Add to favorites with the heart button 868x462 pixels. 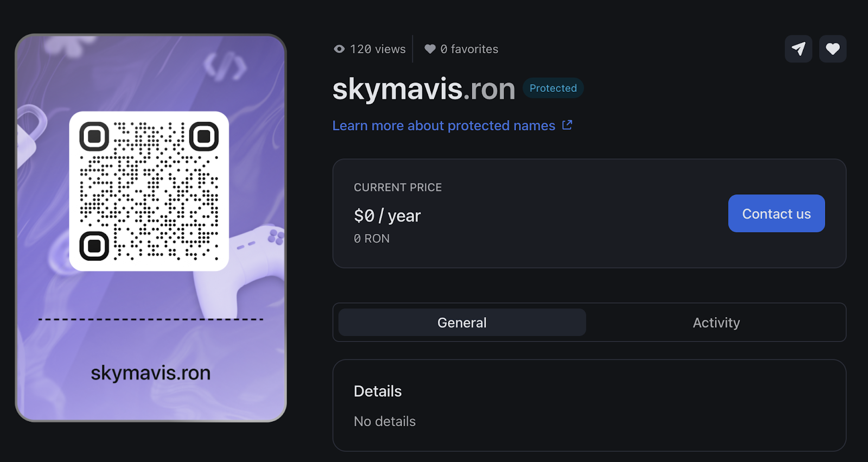point(833,49)
